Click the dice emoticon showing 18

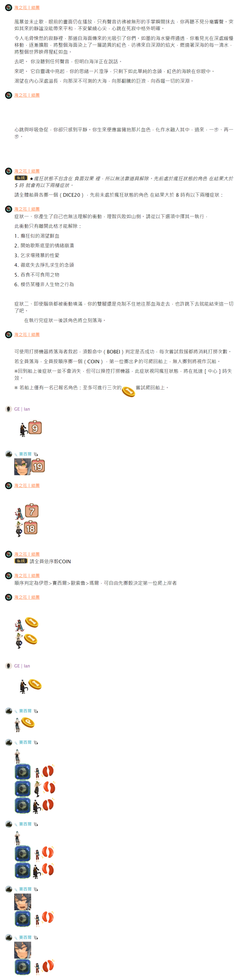pyautogui.click(x=31, y=528)
